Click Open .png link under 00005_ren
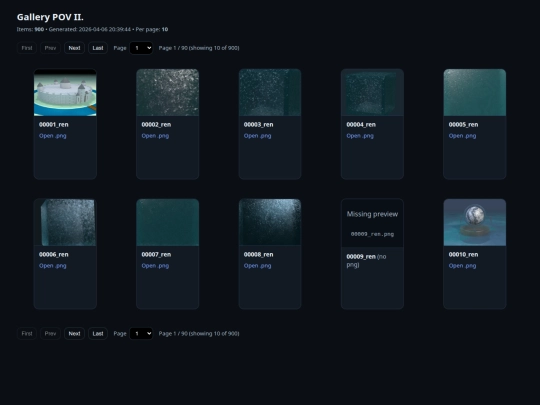This screenshot has height=405, width=540. coord(462,136)
